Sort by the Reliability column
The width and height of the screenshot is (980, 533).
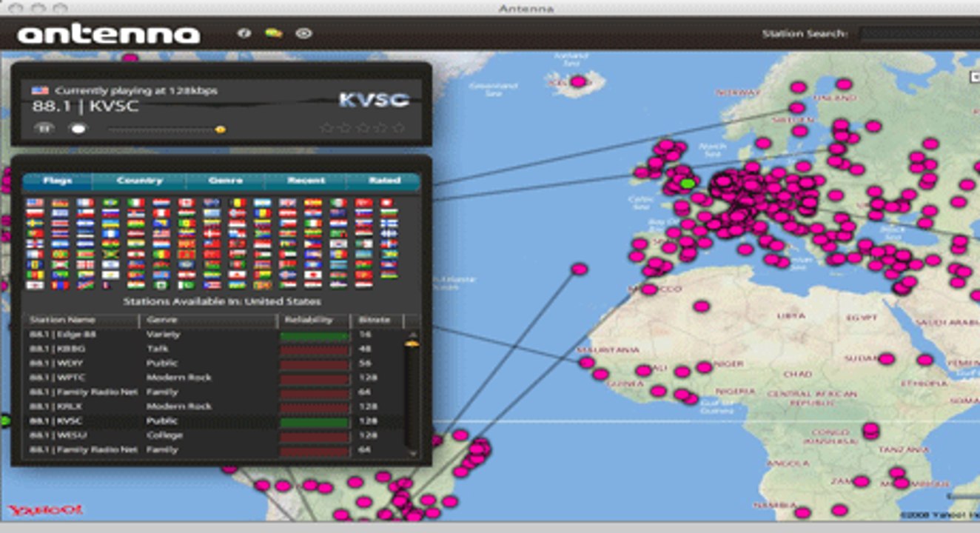tap(313, 321)
